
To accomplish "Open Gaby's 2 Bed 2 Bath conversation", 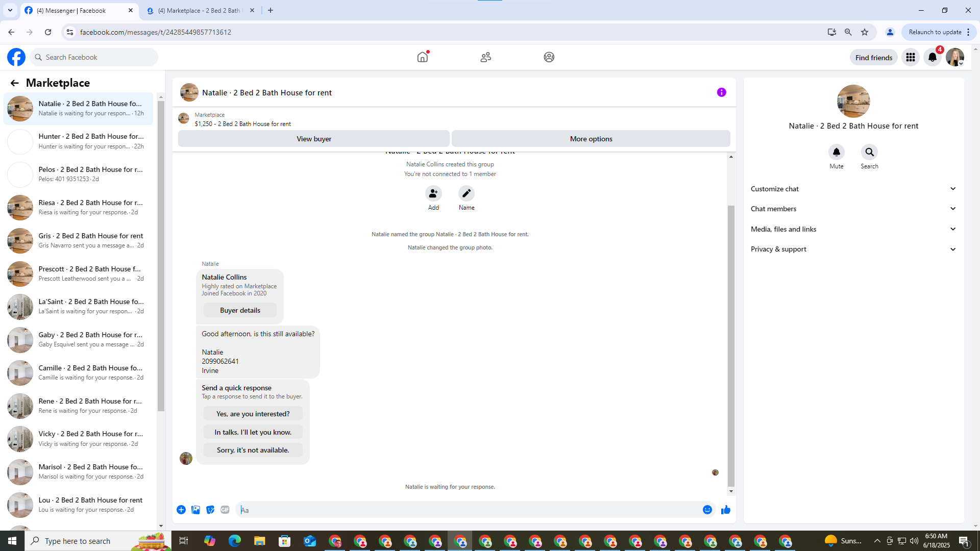I will pyautogui.click(x=78, y=340).
